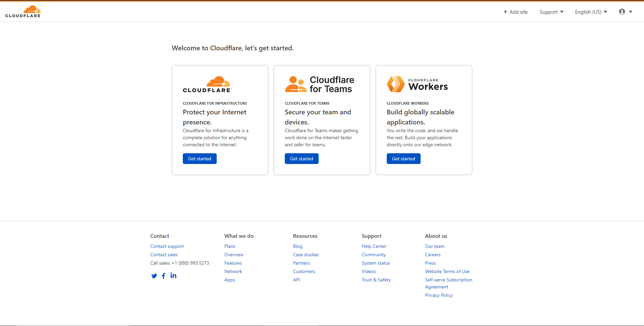This screenshot has height=326, width=644.
Task: Click the 'Protect your Internet presence.' heading
Action: tap(215, 117)
